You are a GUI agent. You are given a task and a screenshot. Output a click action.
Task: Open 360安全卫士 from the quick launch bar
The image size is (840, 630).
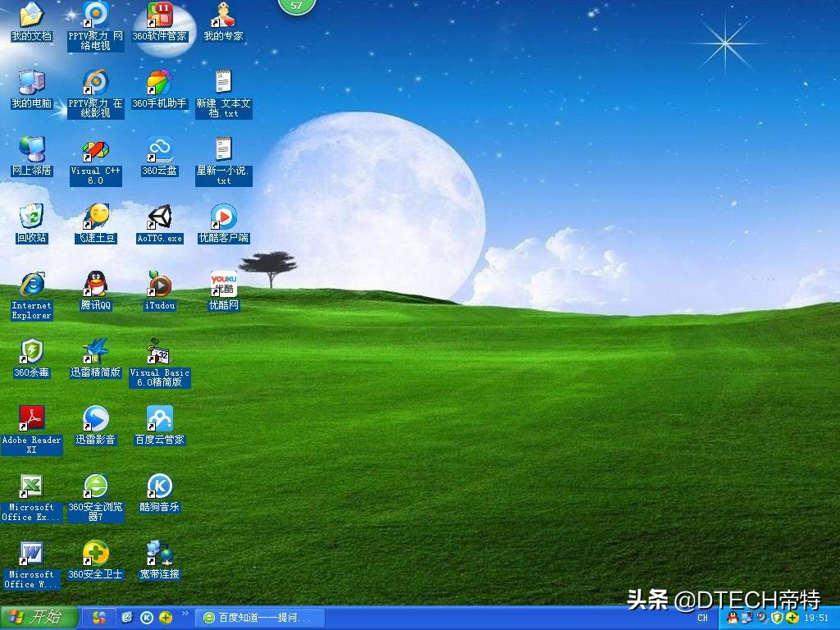coord(164,617)
